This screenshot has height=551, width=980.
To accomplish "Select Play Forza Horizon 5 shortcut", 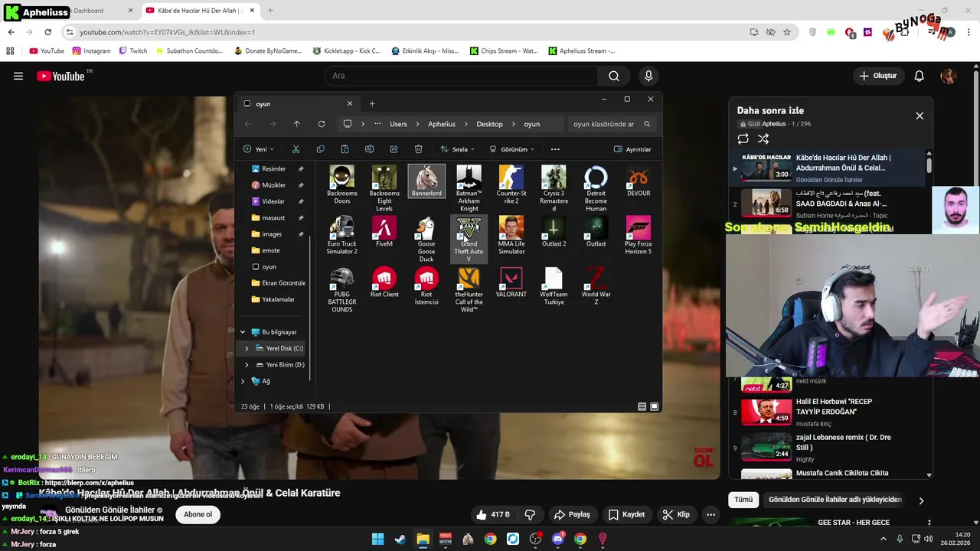I will (638, 236).
